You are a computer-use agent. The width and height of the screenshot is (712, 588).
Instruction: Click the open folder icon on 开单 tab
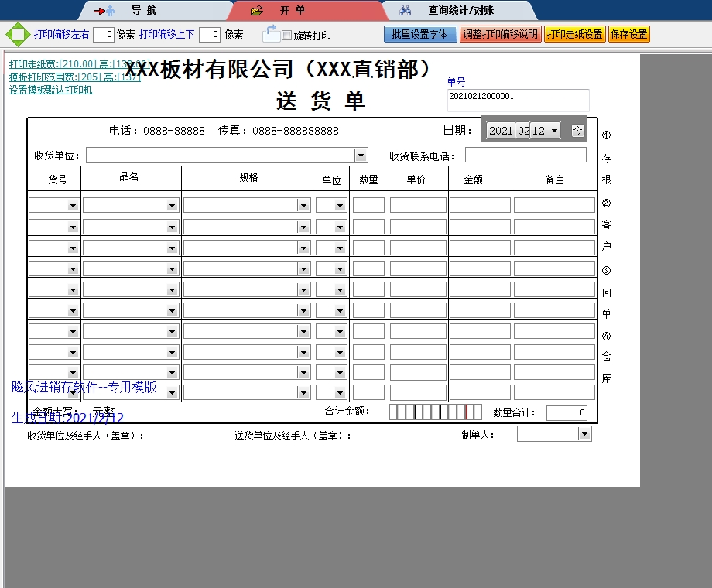[x=257, y=11]
